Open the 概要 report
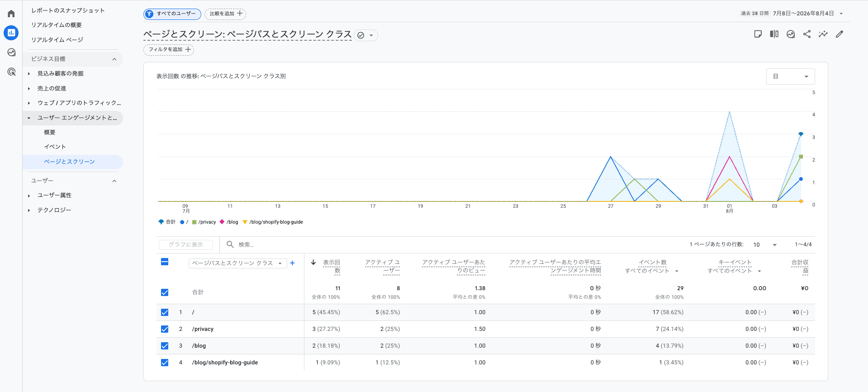Viewport: 868px width, 392px height. (x=50, y=132)
